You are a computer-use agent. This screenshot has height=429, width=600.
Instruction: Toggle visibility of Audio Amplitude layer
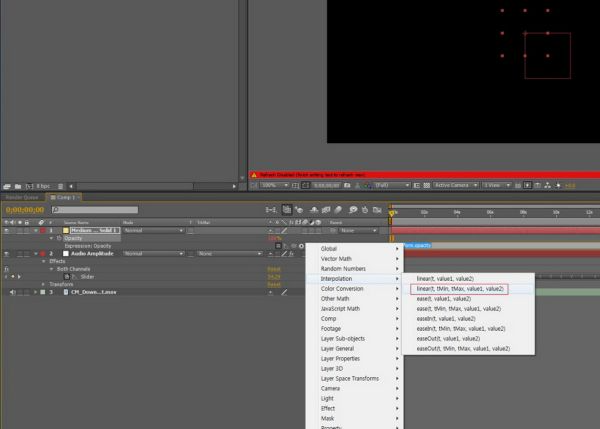(x=7, y=254)
